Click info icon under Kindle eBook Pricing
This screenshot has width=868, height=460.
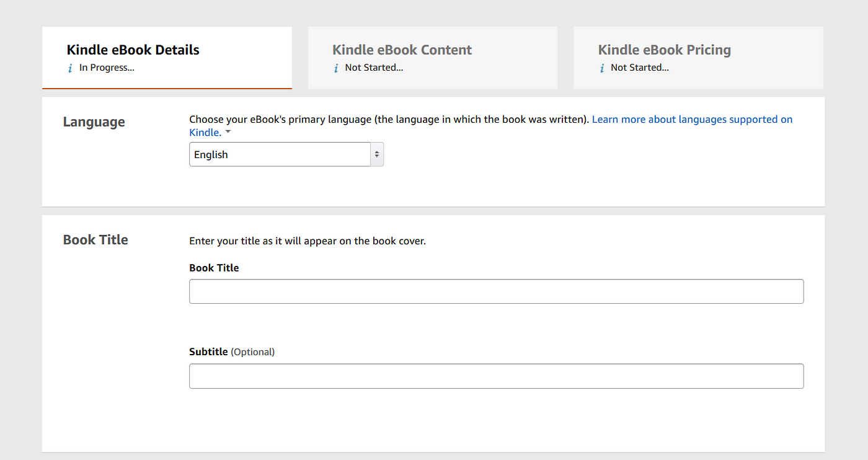(x=602, y=68)
